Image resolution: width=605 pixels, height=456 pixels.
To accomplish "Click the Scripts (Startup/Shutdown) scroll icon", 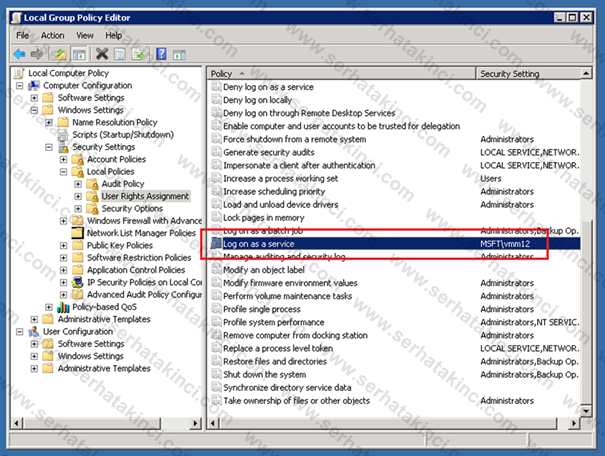I will click(63, 135).
